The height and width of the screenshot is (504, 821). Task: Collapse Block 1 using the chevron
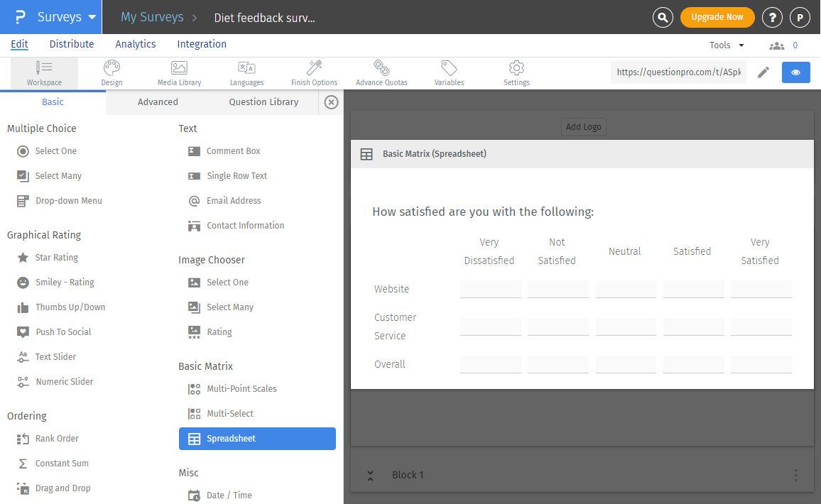pyautogui.click(x=370, y=475)
